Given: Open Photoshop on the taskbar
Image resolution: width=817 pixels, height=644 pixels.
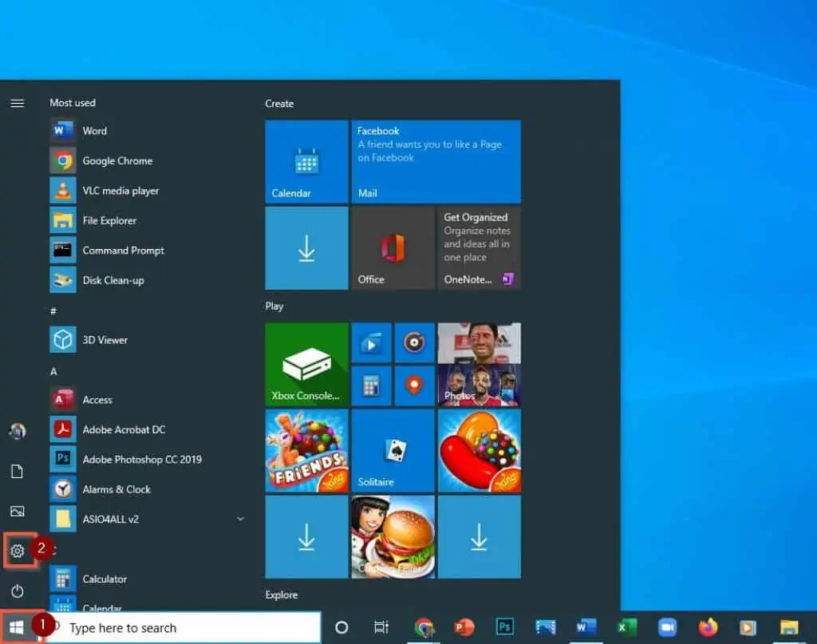Looking at the screenshot, I should (x=504, y=627).
